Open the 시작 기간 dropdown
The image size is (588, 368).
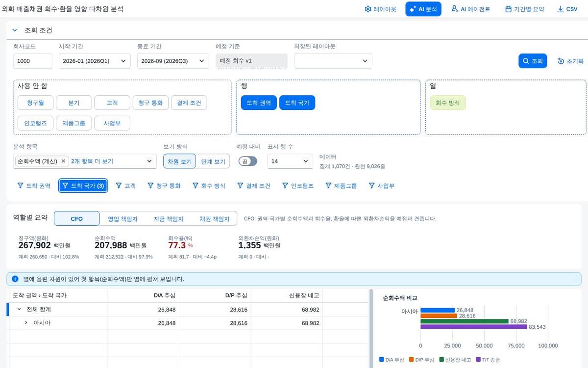pyautogui.click(x=95, y=61)
